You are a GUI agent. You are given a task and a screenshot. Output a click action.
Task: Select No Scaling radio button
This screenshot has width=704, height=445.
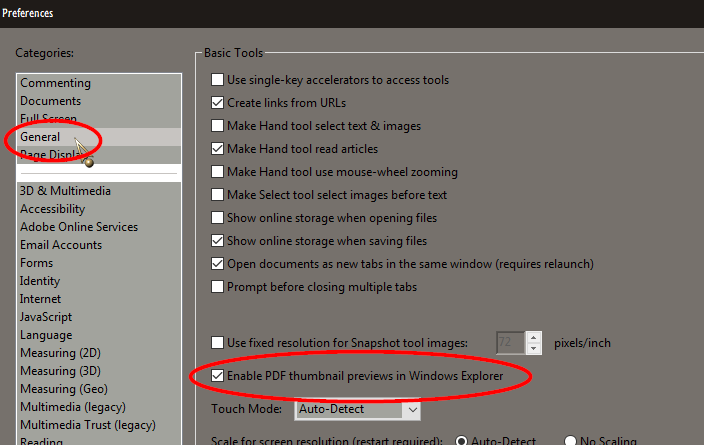(x=570, y=441)
